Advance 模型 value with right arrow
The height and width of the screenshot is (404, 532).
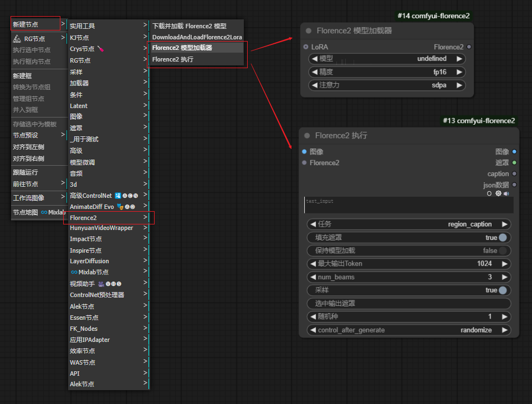point(459,59)
